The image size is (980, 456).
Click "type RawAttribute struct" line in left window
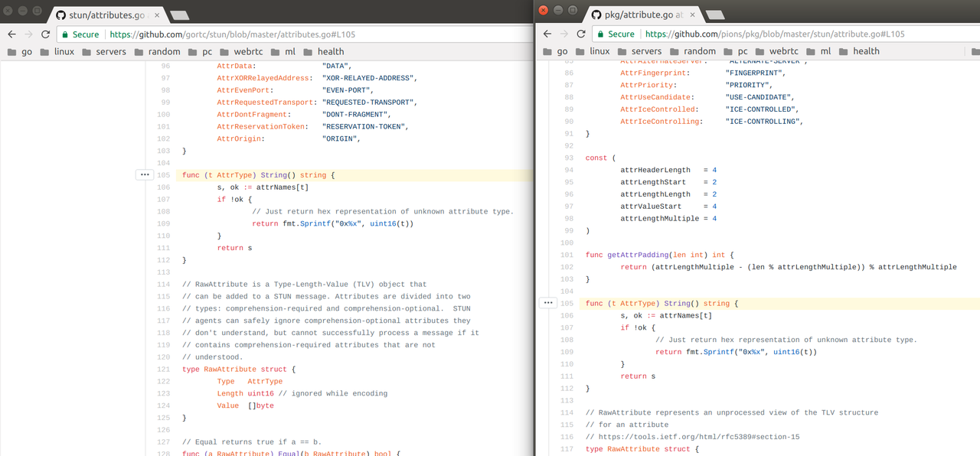coord(239,370)
